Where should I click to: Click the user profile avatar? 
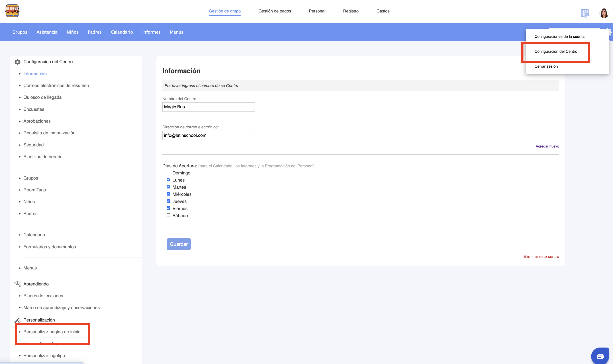[x=604, y=13]
